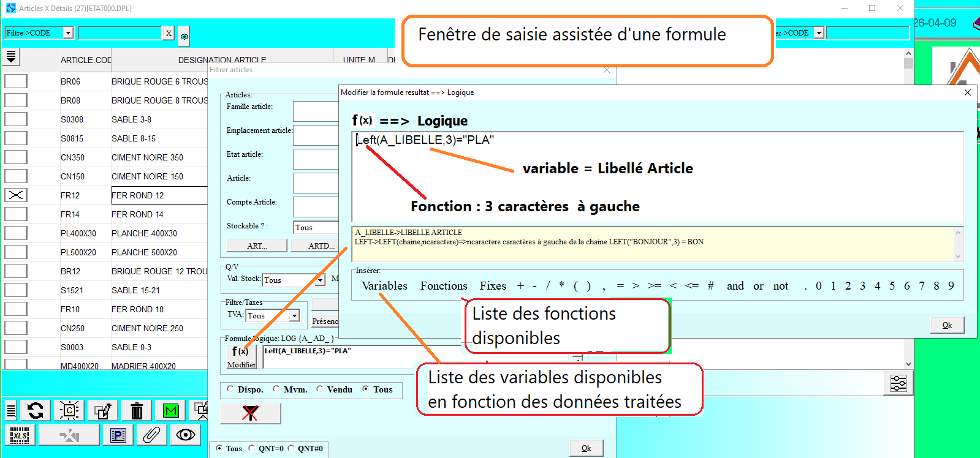The width and height of the screenshot is (980, 458).
Task: Open the Filtre->CODE dropdown at top left
Action: click(68, 33)
